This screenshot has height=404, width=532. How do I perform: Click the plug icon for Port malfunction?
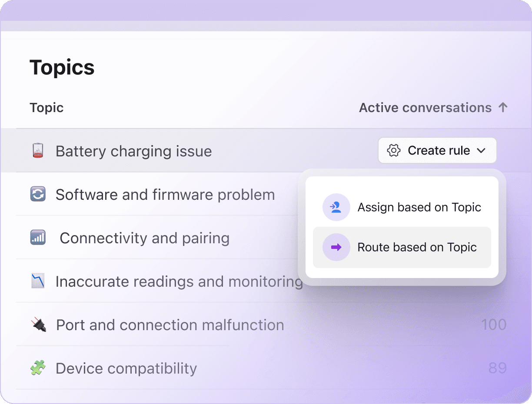38,325
